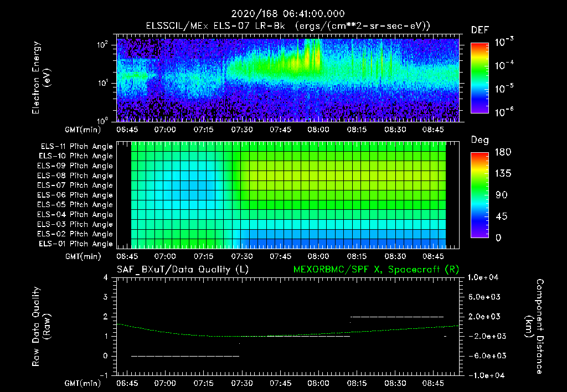The width and height of the screenshot is (567, 392).
Task: Select the green MEXORBMC/SPF X, Spacecraft (R) legend
Action: (x=376, y=270)
